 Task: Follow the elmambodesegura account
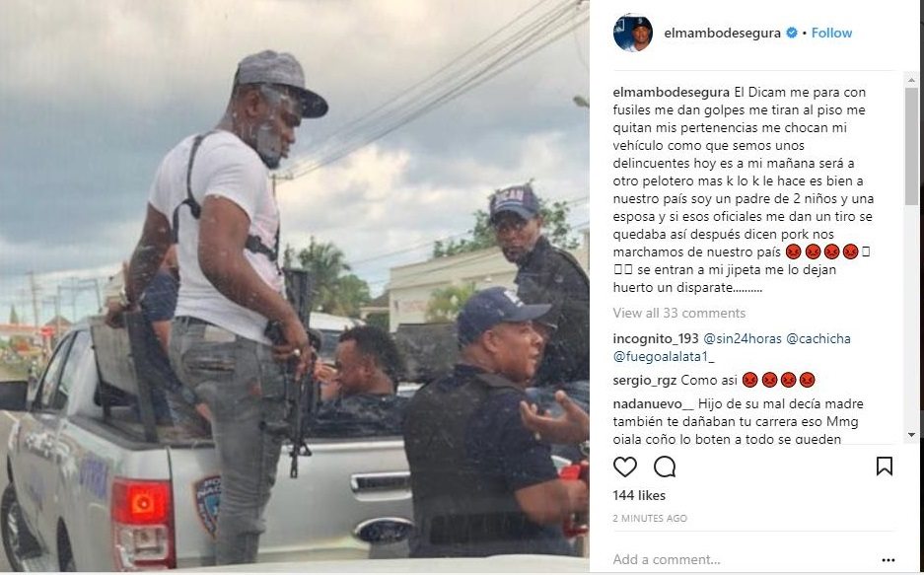click(831, 33)
